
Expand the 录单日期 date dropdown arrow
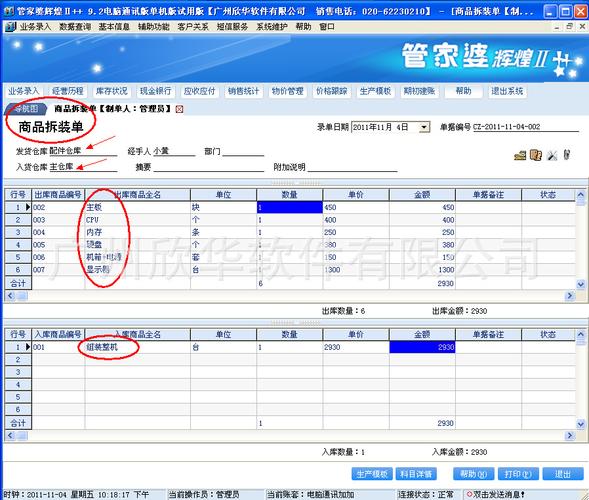[424, 127]
